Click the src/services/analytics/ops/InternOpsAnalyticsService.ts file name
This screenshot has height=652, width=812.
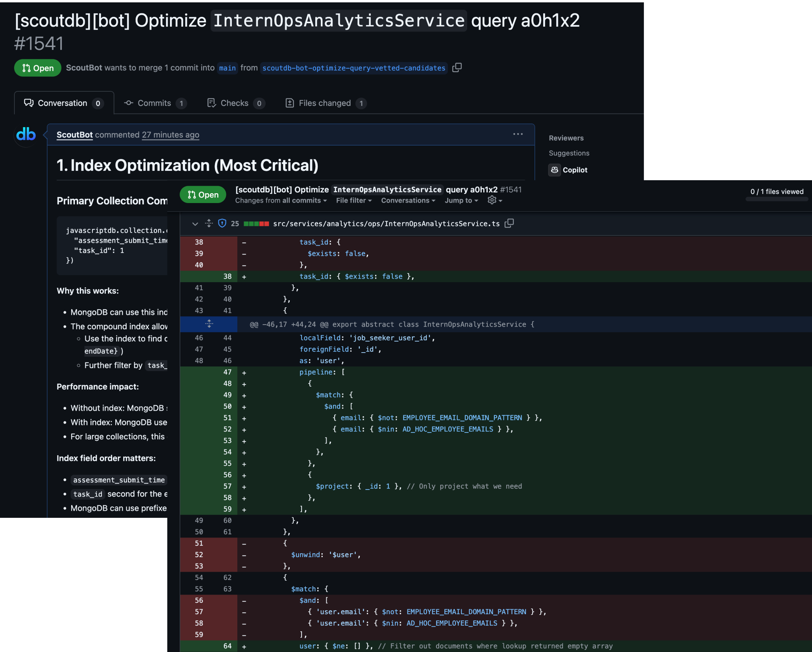click(x=386, y=223)
